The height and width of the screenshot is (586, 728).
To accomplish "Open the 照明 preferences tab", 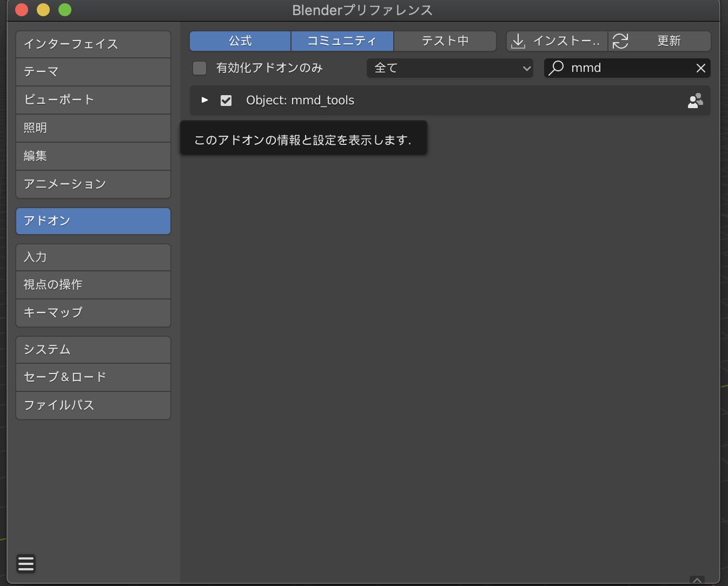I will 94,128.
